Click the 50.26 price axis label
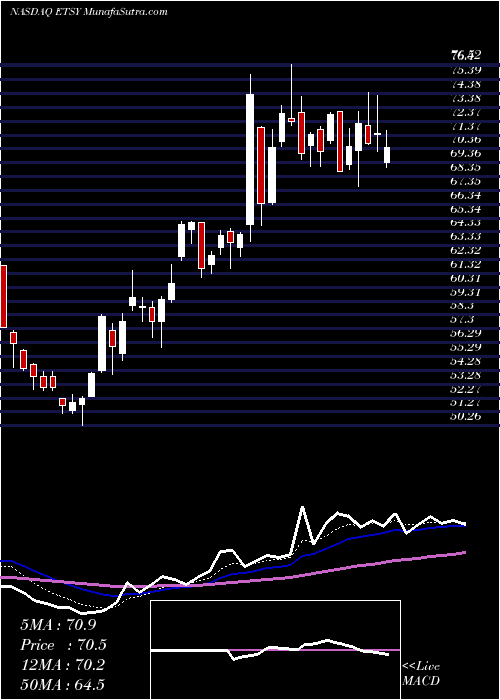This screenshot has width=500, height=700. pyautogui.click(x=466, y=416)
